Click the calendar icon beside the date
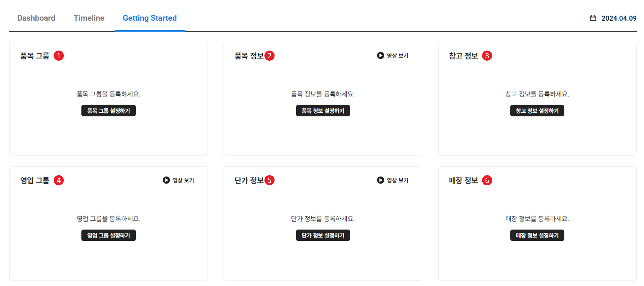The width and height of the screenshot is (644, 286). pos(593,18)
